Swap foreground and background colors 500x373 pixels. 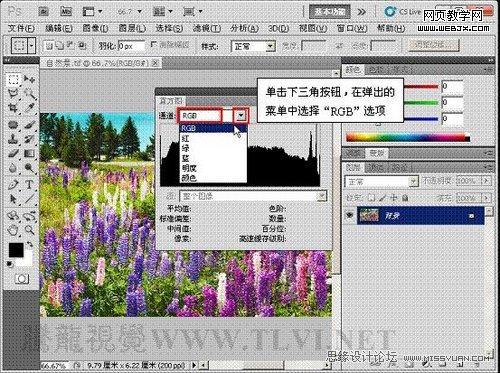click(x=30, y=244)
